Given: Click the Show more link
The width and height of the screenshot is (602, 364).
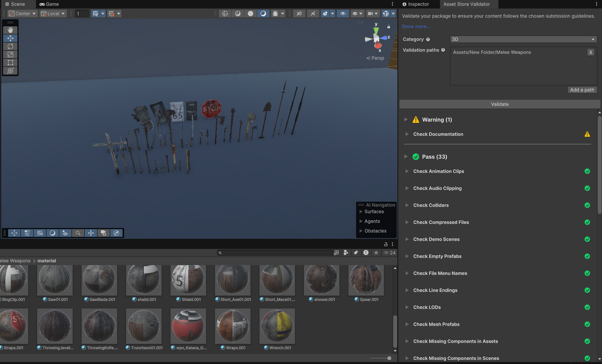Looking at the screenshot, I should 415,27.
